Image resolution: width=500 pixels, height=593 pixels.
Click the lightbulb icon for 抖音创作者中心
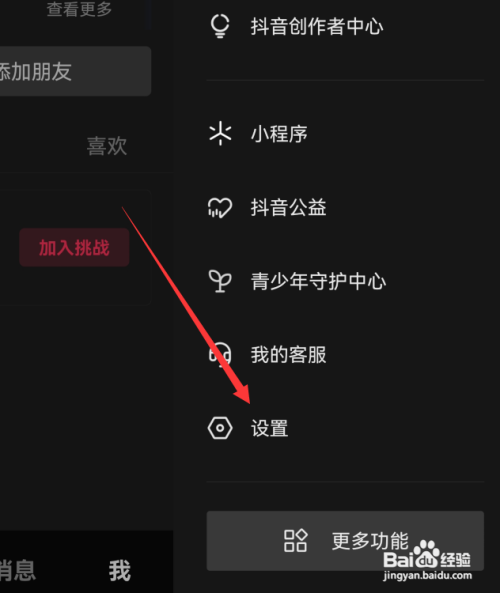(220, 26)
